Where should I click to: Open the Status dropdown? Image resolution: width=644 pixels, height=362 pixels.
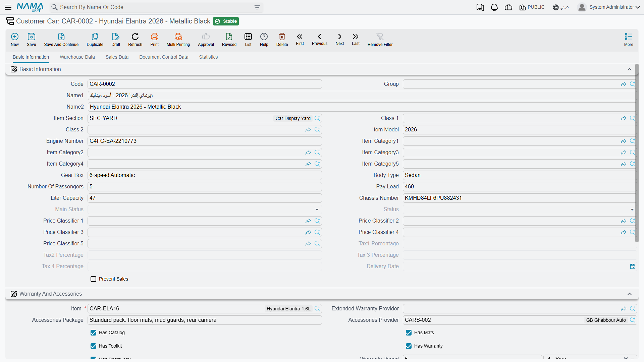tap(632, 209)
